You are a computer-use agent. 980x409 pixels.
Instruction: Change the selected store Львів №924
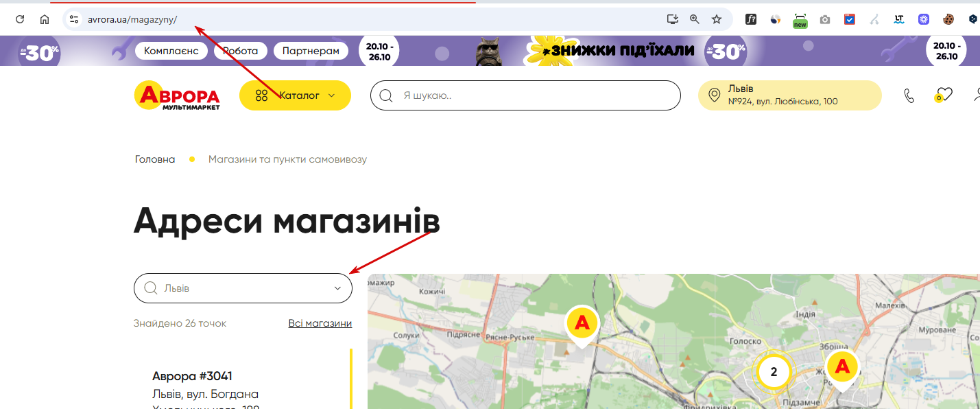tap(789, 95)
